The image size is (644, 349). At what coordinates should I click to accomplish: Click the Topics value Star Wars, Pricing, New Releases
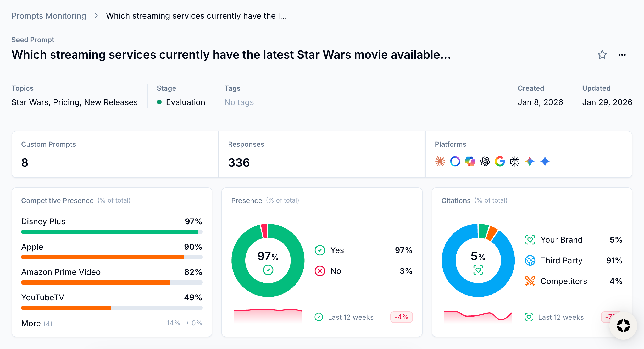coord(75,102)
